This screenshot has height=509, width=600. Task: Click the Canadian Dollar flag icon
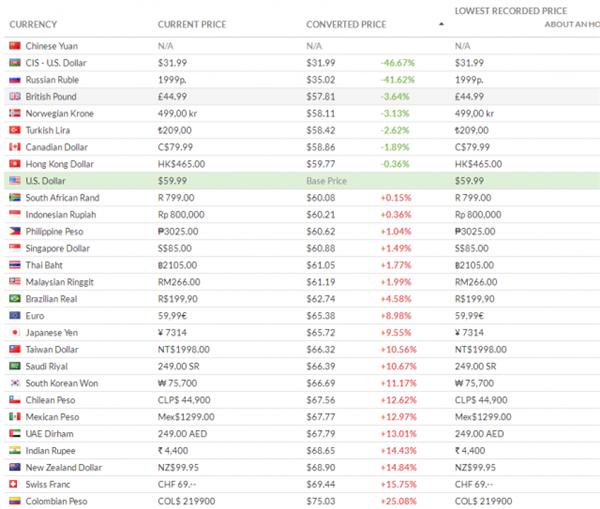pos(14,147)
